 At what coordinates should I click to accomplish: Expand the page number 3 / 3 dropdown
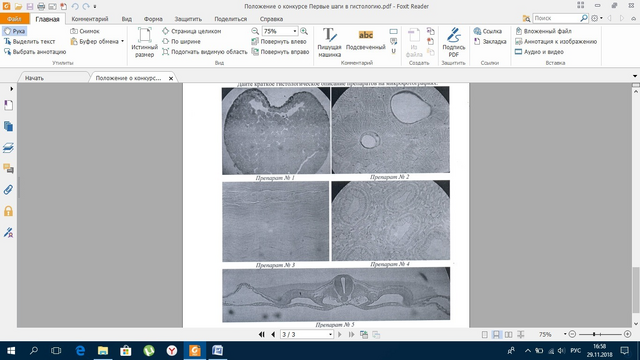tap(330, 334)
